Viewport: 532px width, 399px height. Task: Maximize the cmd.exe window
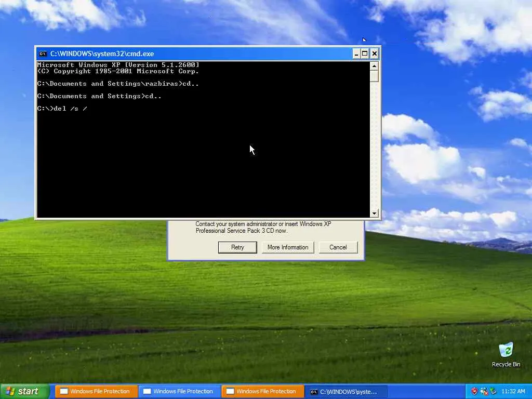click(x=365, y=54)
